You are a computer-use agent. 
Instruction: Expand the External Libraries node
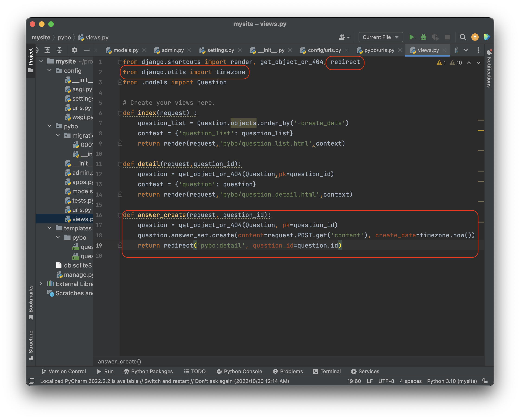41,283
